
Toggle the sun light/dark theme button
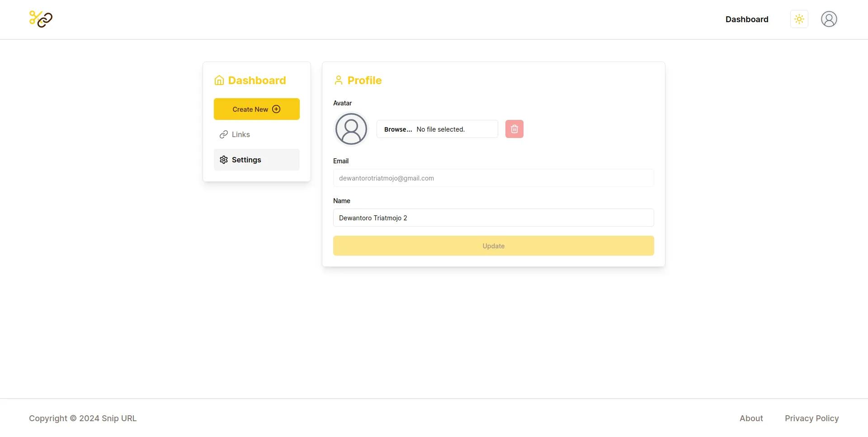(x=799, y=19)
